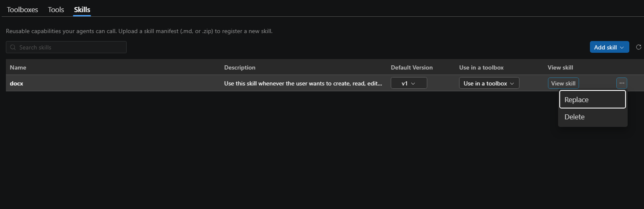The width and height of the screenshot is (644, 209).
Task: Click the Add skill button
Action: (609, 47)
